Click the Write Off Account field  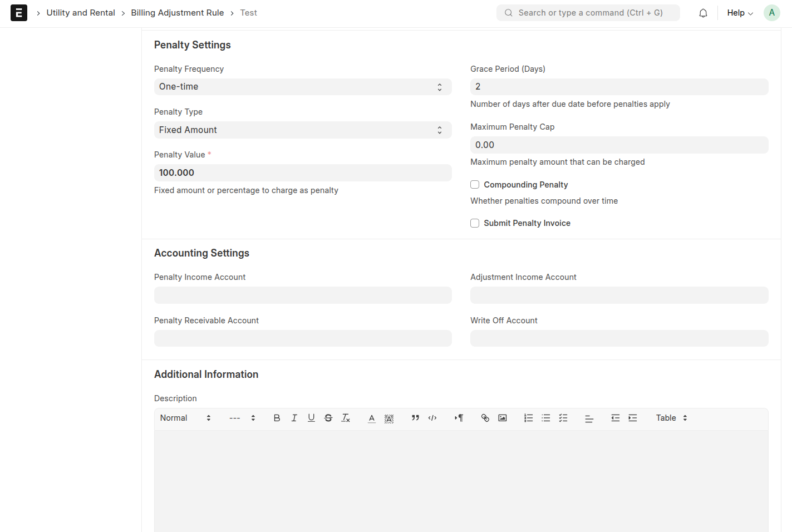619,338
